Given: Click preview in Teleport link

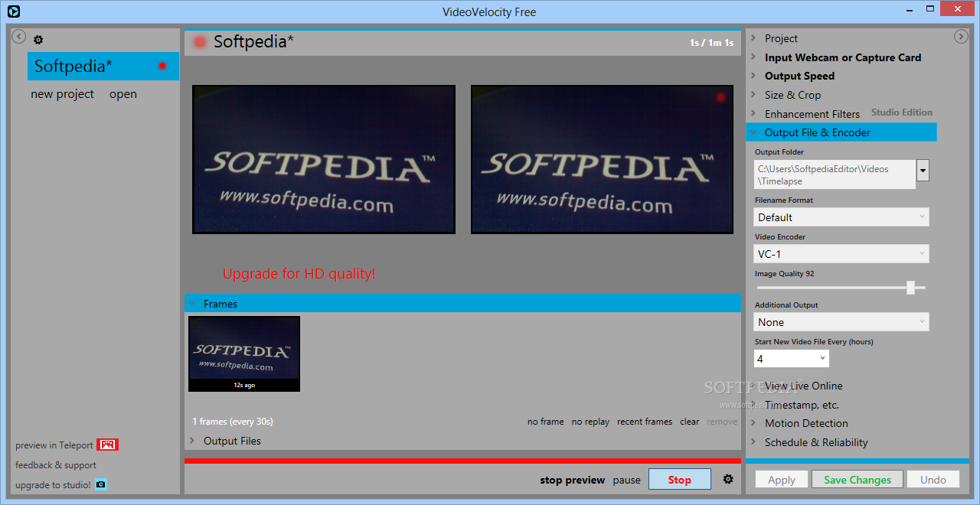Looking at the screenshot, I should pyautogui.click(x=54, y=445).
